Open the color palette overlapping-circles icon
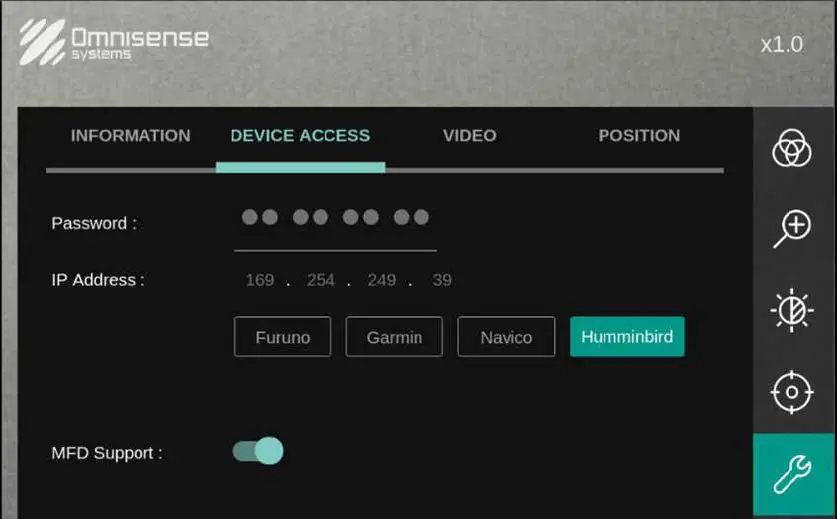 pyautogui.click(x=792, y=148)
